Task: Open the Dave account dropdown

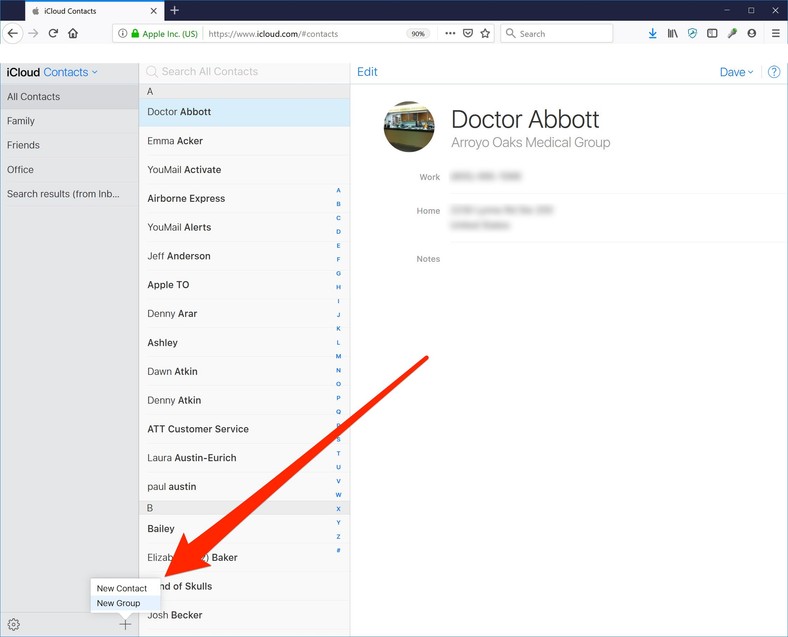Action: 736,72
